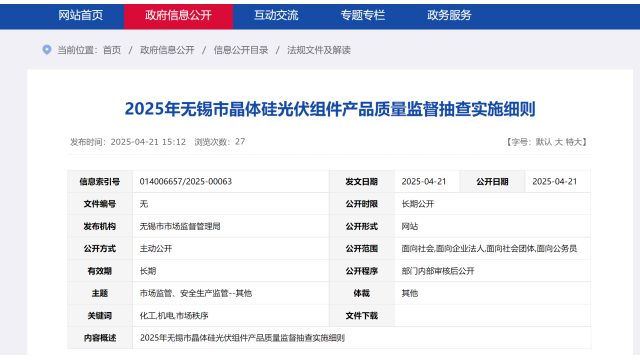Click 长期公开 in 公开时限 row

[418, 204]
